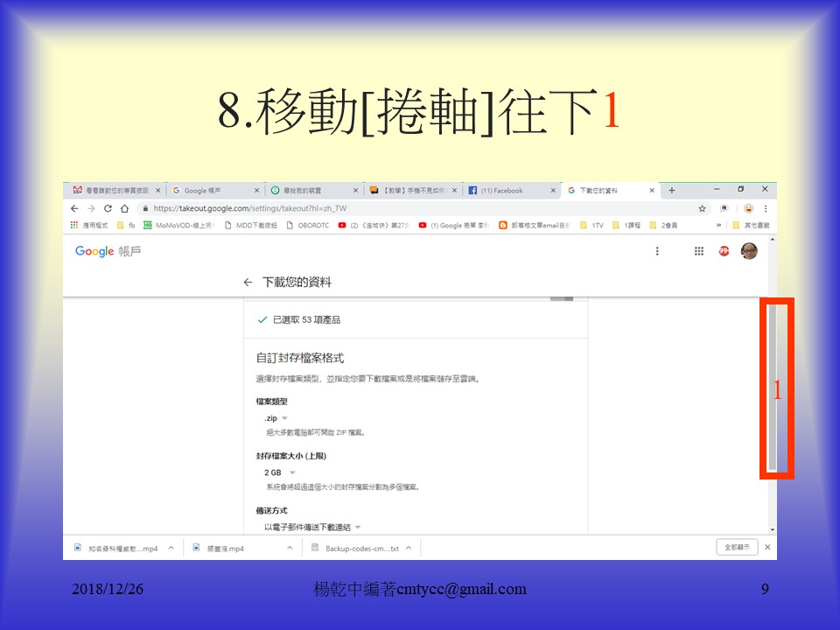The image size is (840, 630).
Task: Click the browser Forward arrow
Action: (x=91, y=208)
